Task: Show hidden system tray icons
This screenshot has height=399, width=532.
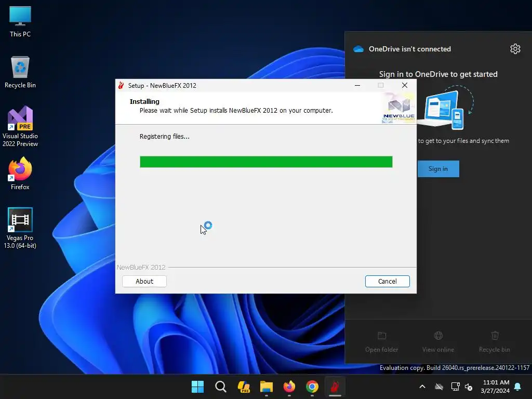Action: click(422, 387)
